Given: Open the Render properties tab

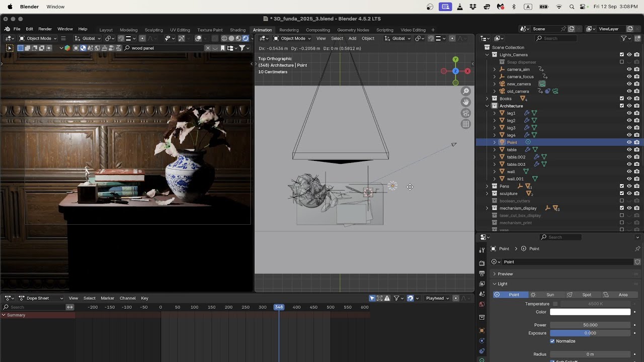Looking at the screenshot, I should coord(482,263).
